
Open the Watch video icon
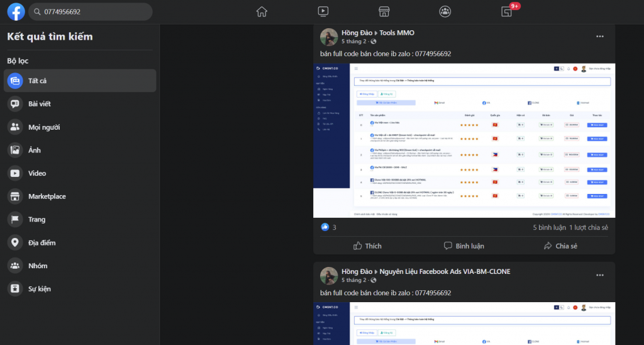point(323,11)
